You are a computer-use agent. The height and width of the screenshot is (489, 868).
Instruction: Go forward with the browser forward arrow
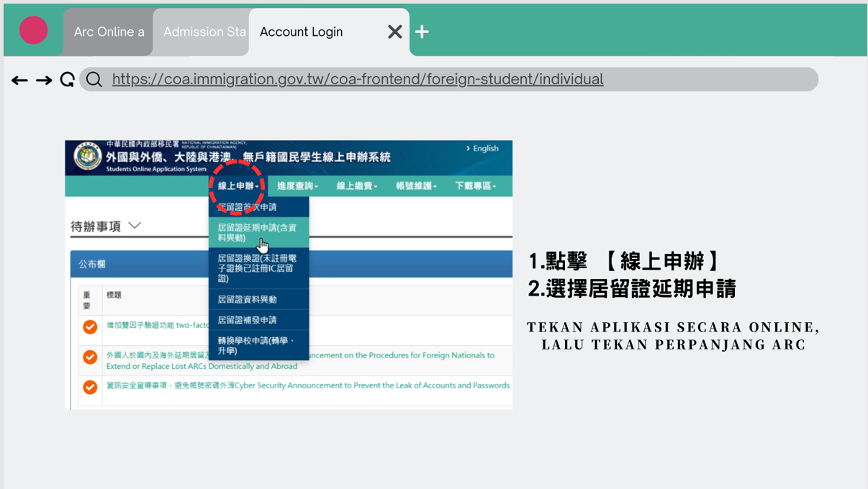point(44,79)
